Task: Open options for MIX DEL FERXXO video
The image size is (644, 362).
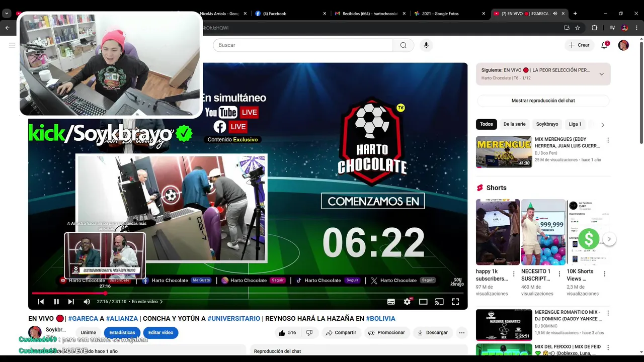Action: pos(608,347)
